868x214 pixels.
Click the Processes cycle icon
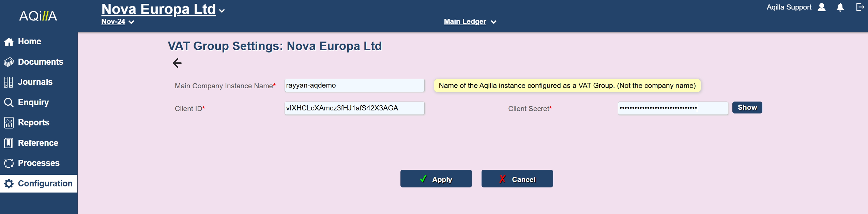point(9,163)
